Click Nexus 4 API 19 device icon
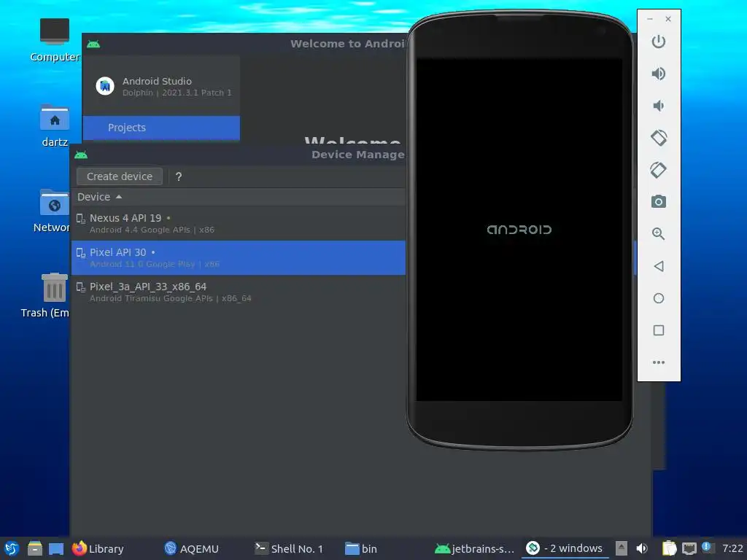The width and height of the screenshot is (747, 560). 81,218
